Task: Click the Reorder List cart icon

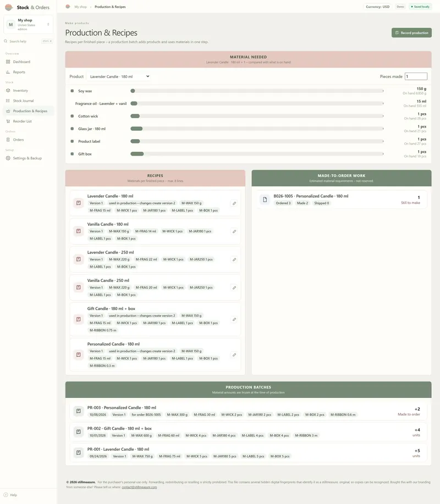Action: tap(8, 121)
